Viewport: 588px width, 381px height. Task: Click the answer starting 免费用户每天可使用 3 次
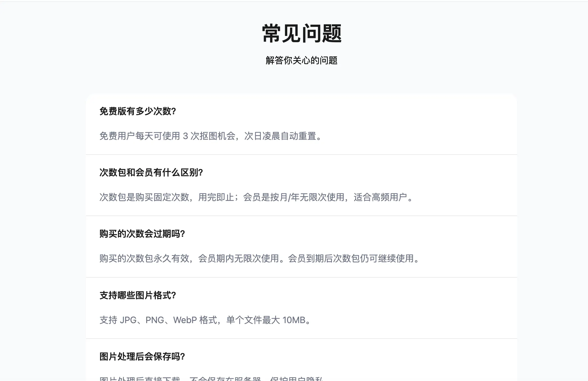pos(211,136)
